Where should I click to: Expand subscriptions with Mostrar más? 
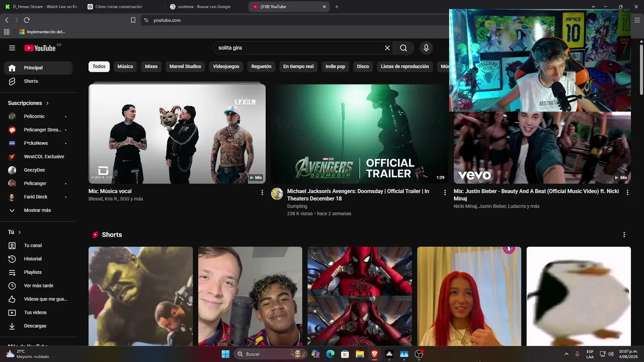click(38, 210)
